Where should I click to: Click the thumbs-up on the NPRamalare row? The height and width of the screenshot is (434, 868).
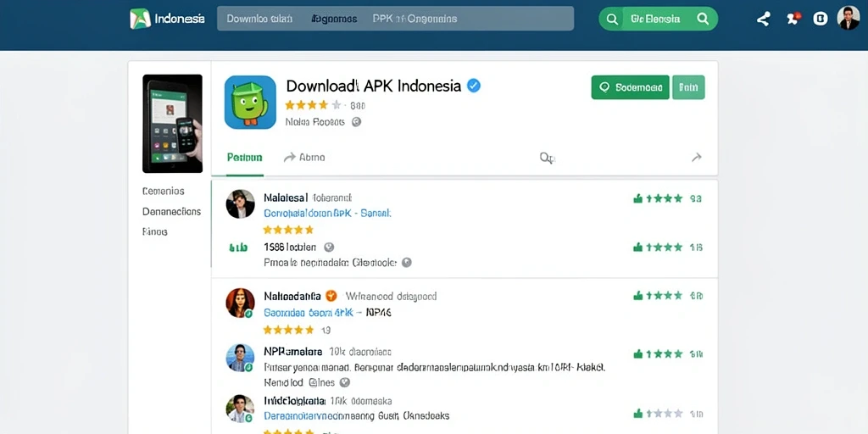[x=637, y=353]
